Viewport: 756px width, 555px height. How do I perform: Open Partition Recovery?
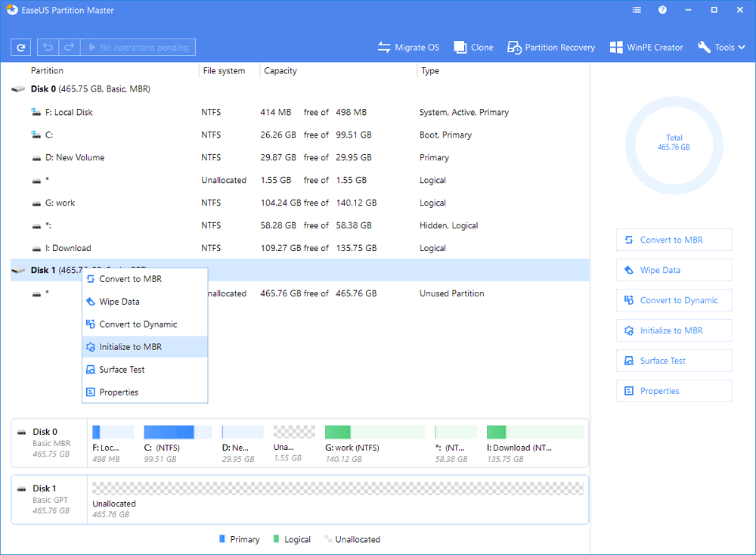point(551,47)
